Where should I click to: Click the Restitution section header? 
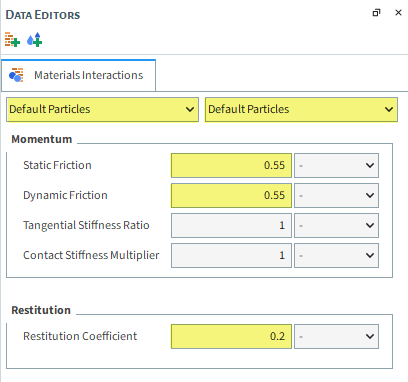pyautogui.click(x=41, y=310)
